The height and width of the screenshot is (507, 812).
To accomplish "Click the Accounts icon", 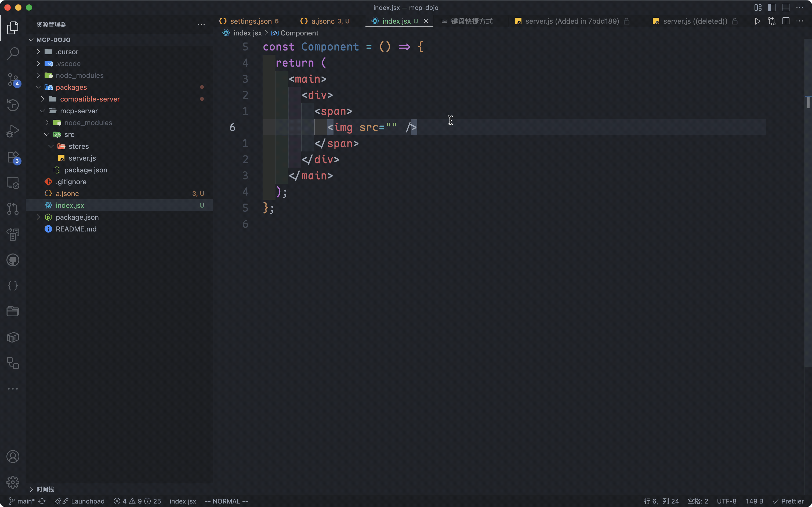I will click(13, 456).
